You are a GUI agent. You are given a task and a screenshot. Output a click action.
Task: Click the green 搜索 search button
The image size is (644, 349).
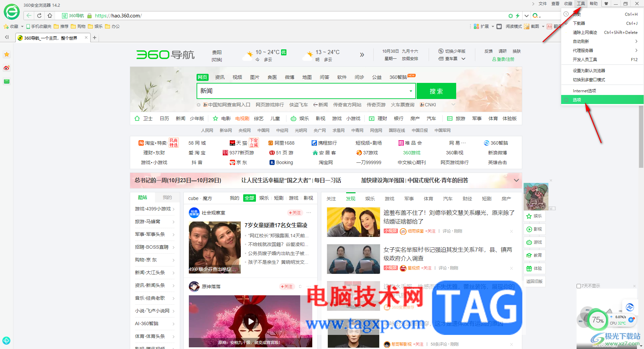pos(436,91)
